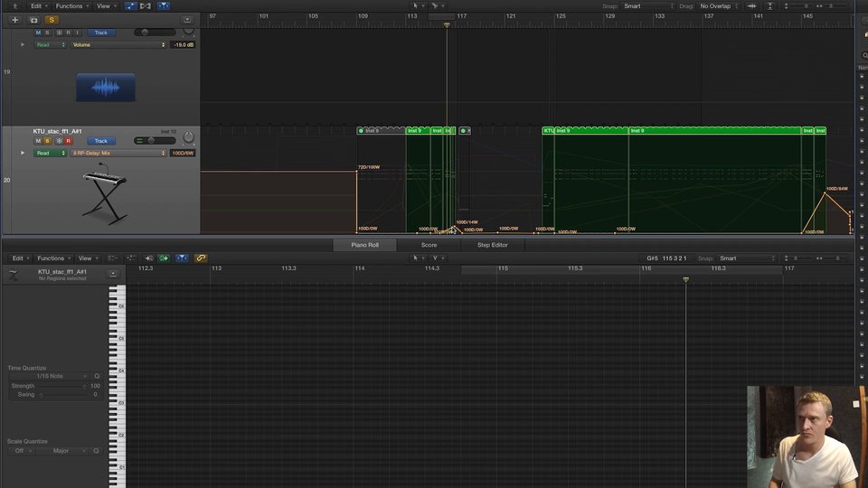
Task: Open the Time Quantize 1/16 Note dropdown
Action: (x=51, y=376)
